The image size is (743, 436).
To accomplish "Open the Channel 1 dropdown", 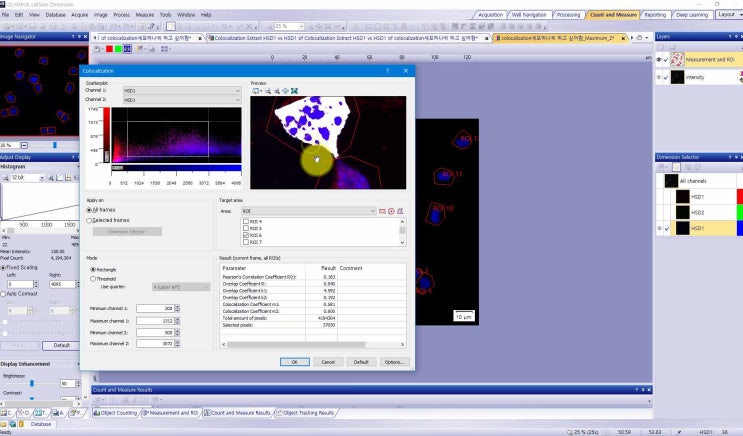I will point(182,91).
